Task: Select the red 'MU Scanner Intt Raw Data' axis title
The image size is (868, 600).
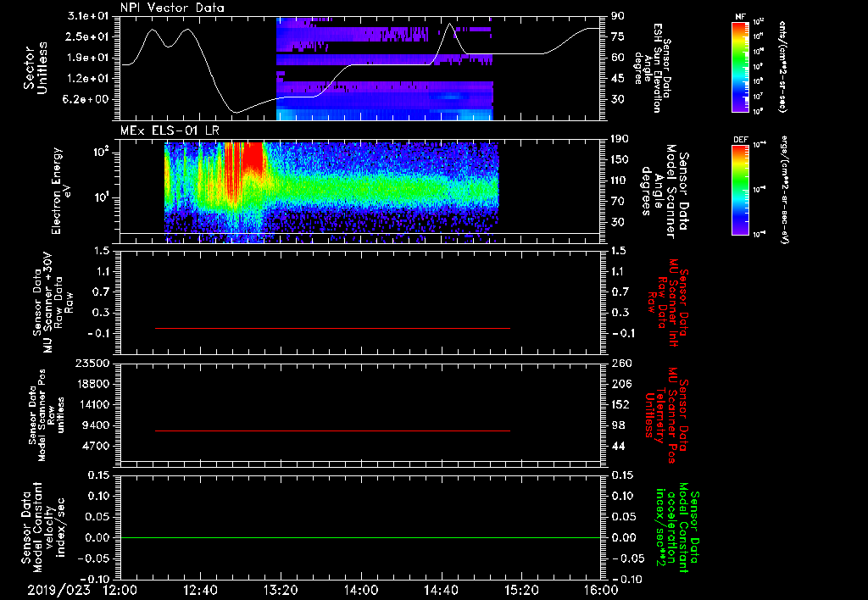Action: pyautogui.click(x=670, y=303)
